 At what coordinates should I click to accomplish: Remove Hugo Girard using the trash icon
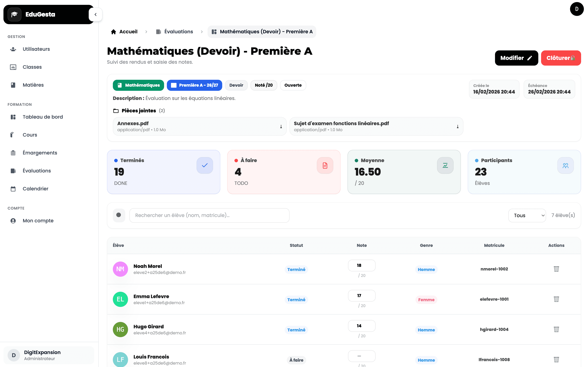click(x=556, y=329)
